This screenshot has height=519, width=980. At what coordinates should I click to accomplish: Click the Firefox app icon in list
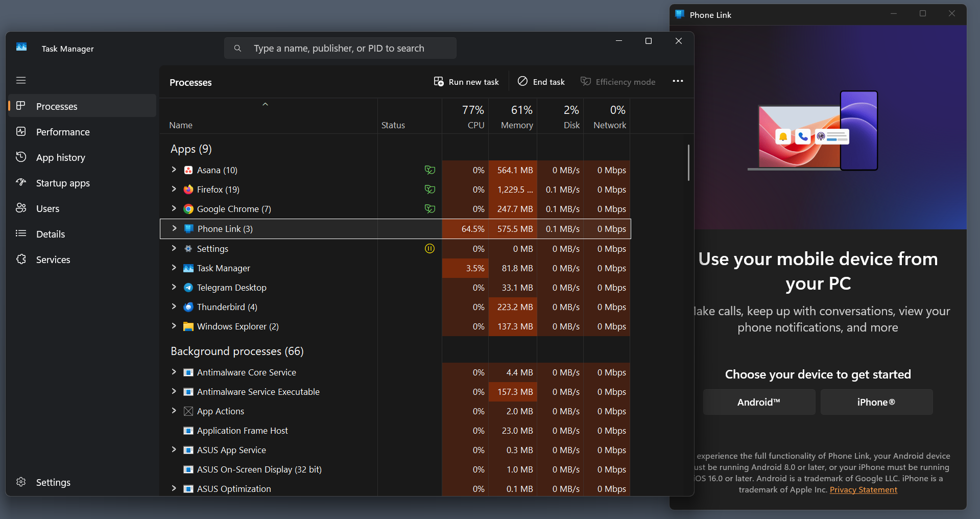pyautogui.click(x=188, y=190)
